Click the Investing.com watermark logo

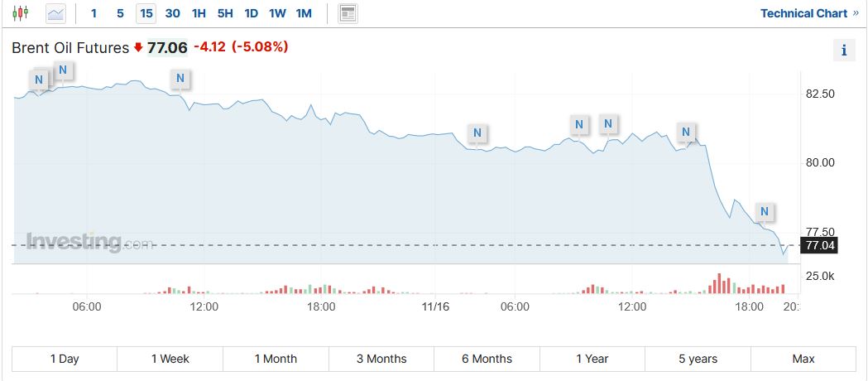[90, 242]
